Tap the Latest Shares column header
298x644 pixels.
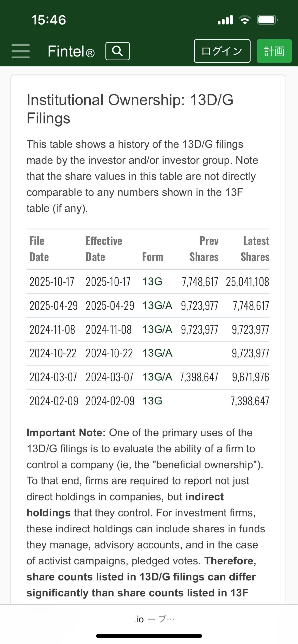coord(255,249)
